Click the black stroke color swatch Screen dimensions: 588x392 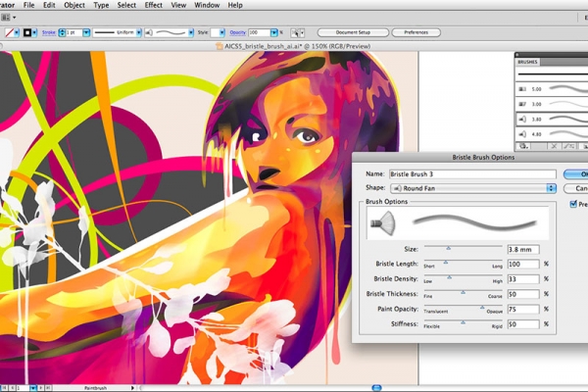coord(27,33)
